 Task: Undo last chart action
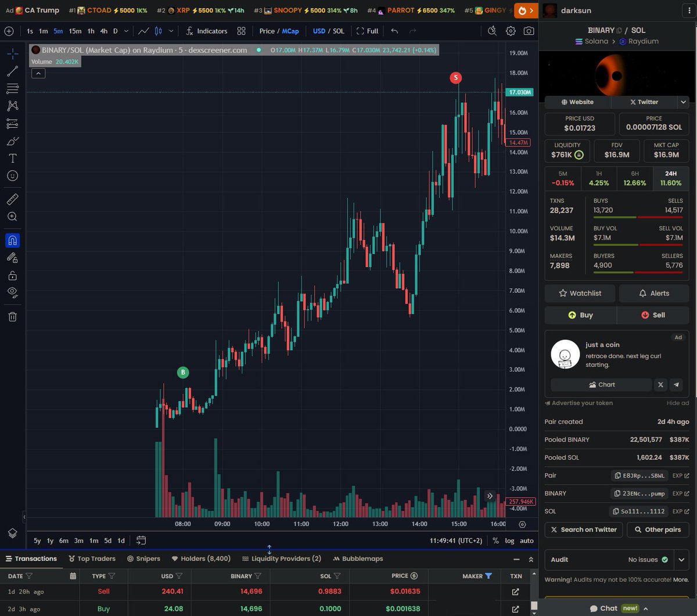pos(395,31)
